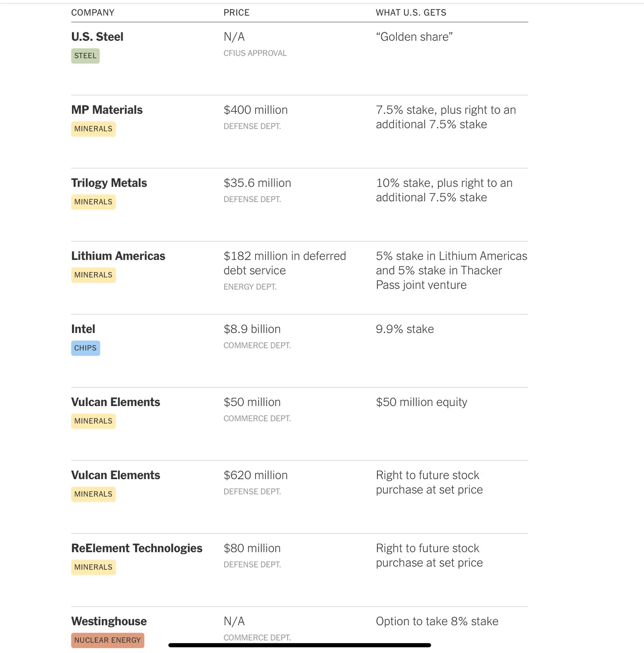Click the U.S. Steel company name
644x653 pixels.
pyautogui.click(x=97, y=37)
